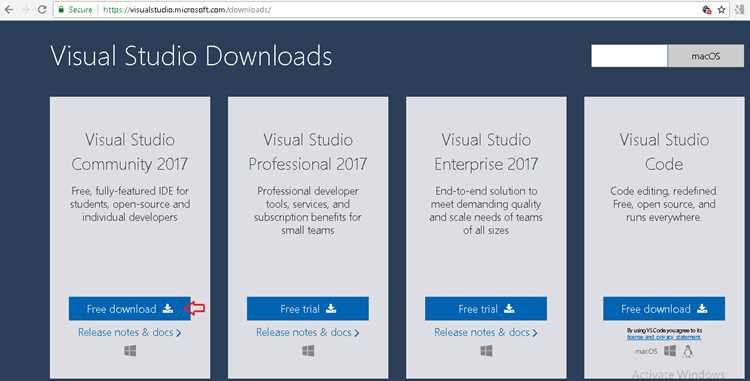Download Visual Studio Community 2017 free
The height and width of the screenshot is (381, 750).
tap(130, 309)
